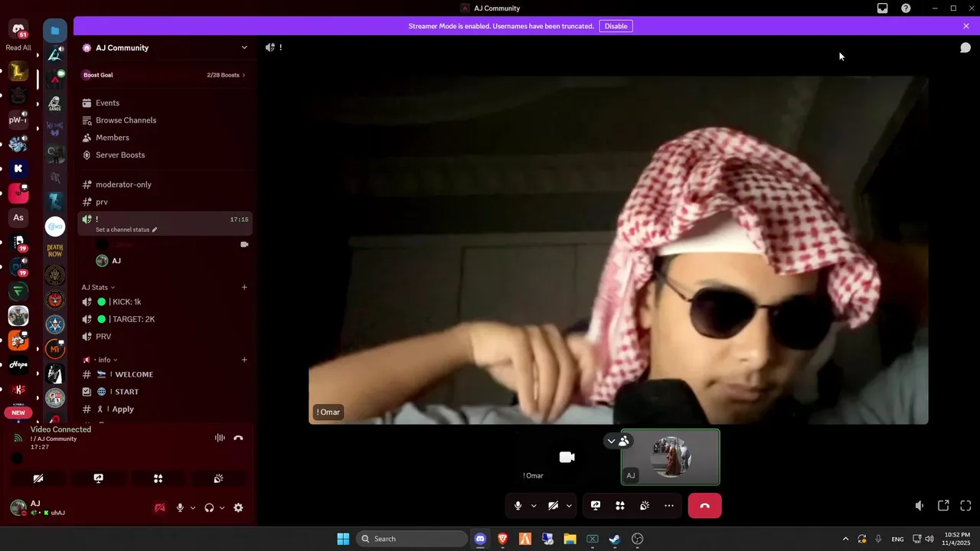The image size is (980, 551).
Task: Open input device options beside user panel microphone
Action: (x=192, y=507)
